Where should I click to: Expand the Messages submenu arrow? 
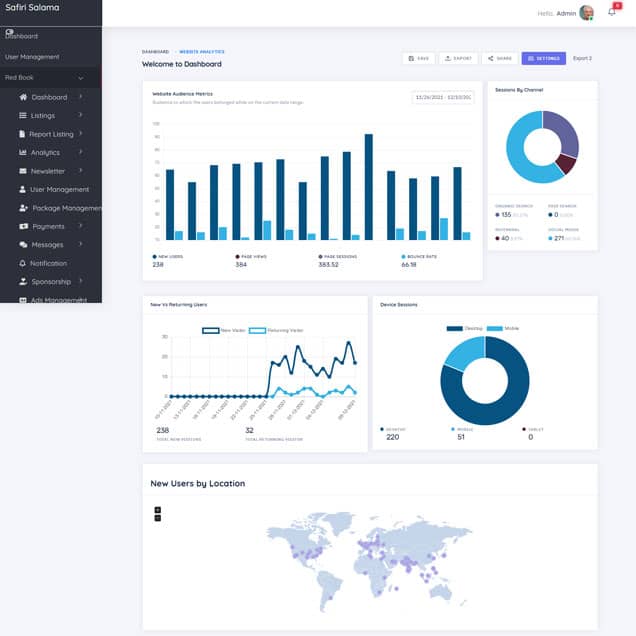click(81, 244)
